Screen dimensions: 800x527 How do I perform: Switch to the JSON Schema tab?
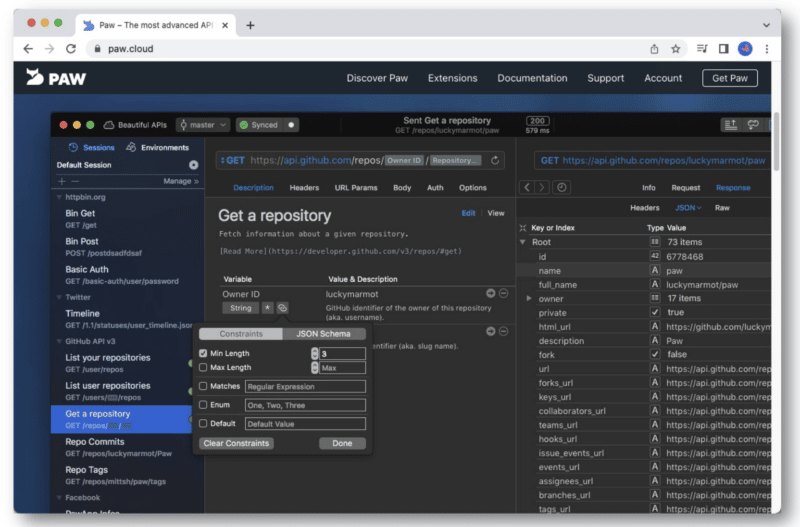(322, 334)
